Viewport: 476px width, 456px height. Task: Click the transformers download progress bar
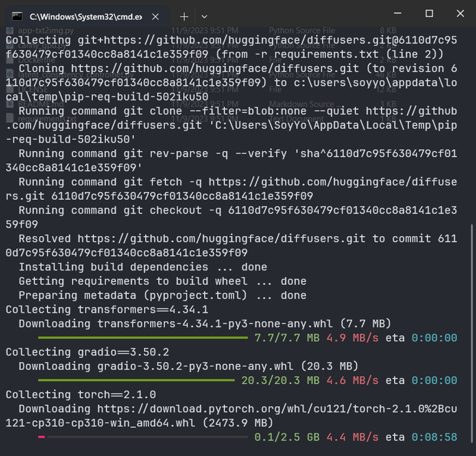tap(143, 338)
